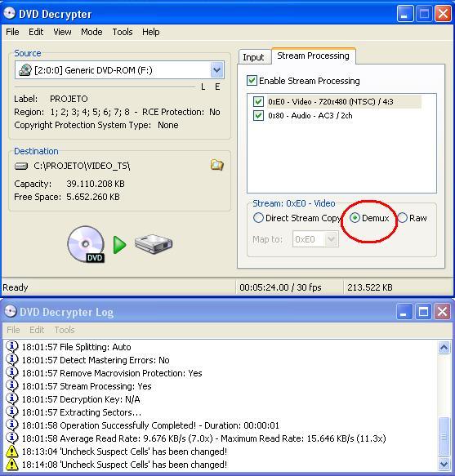This screenshot has width=455, height=476.
Task: Click the log scrollbar thumb
Action: coord(444,437)
